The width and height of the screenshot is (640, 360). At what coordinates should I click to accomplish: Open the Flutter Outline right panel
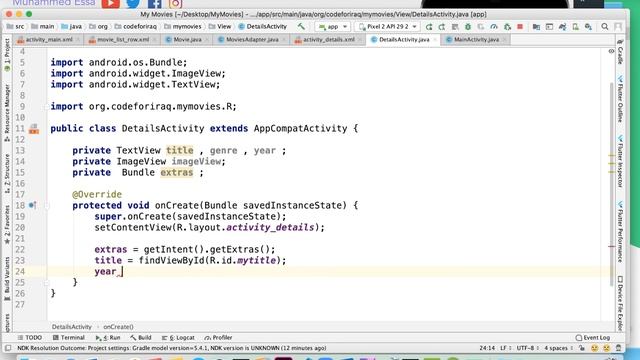pyautogui.click(x=620, y=99)
